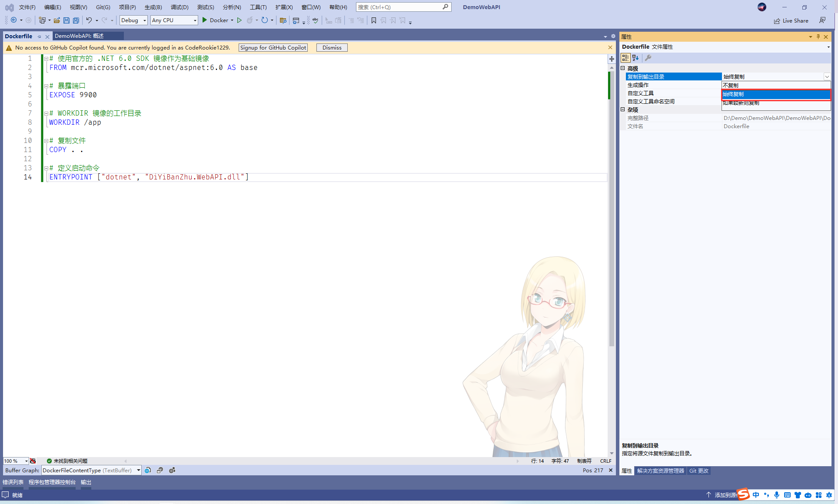This screenshot has height=504, width=838.
Task: Dismiss the Copilot notification bar
Action: point(332,48)
